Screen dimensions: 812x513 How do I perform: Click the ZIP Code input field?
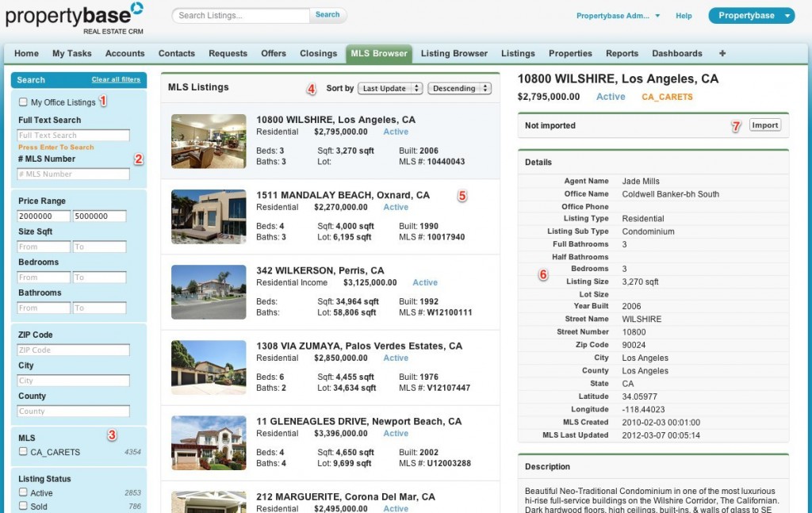(x=73, y=350)
